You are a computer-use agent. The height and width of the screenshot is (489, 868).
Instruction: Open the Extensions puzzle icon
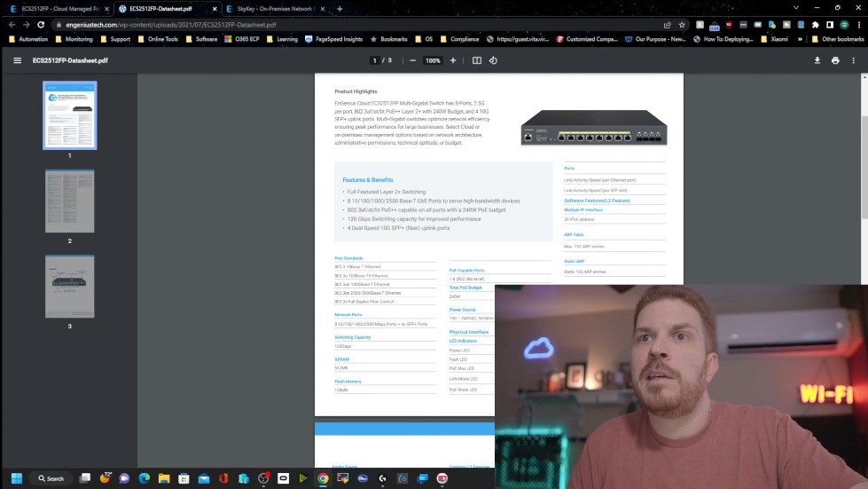pos(816,24)
